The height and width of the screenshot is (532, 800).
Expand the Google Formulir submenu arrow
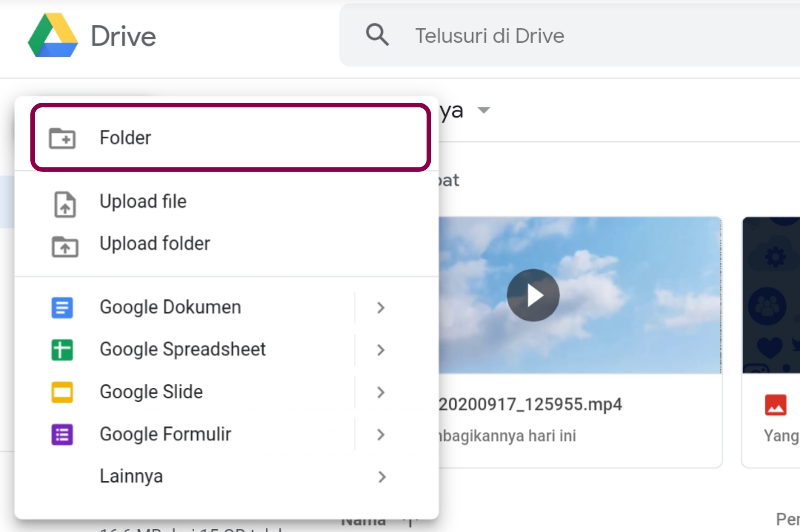click(381, 435)
